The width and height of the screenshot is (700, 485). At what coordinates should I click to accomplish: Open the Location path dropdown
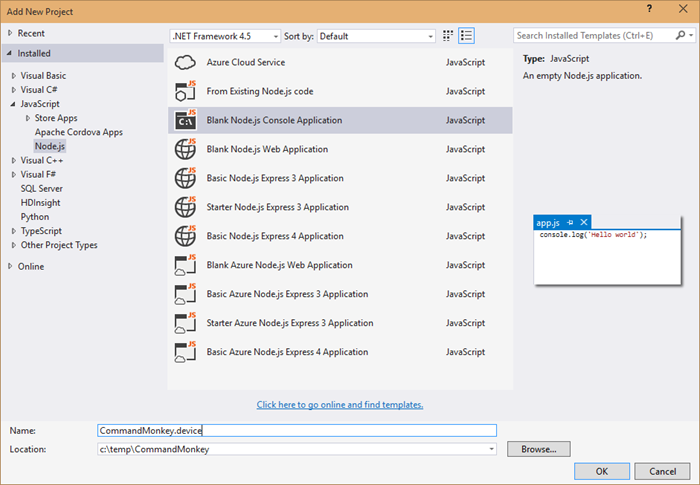pyautogui.click(x=491, y=449)
